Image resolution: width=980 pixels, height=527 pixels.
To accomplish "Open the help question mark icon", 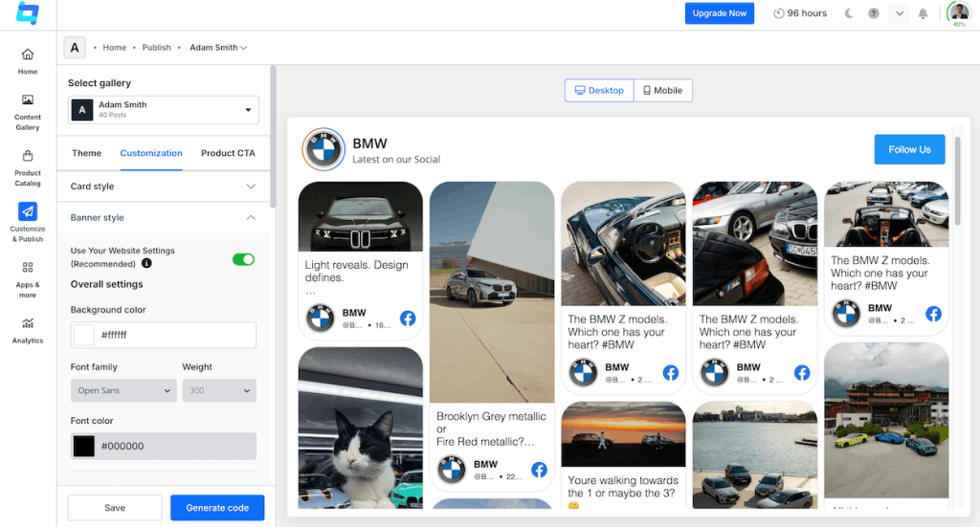I will [x=874, y=13].
